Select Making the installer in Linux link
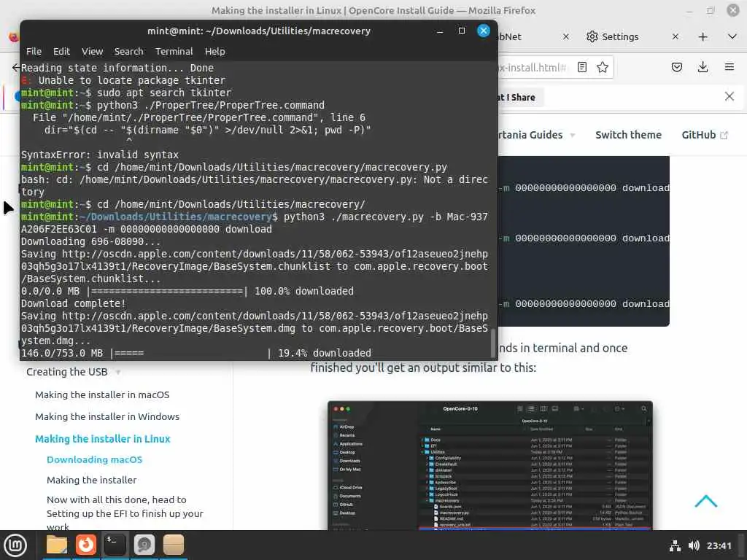The height and width of the screenshot is (560, 747). (102, 439)
